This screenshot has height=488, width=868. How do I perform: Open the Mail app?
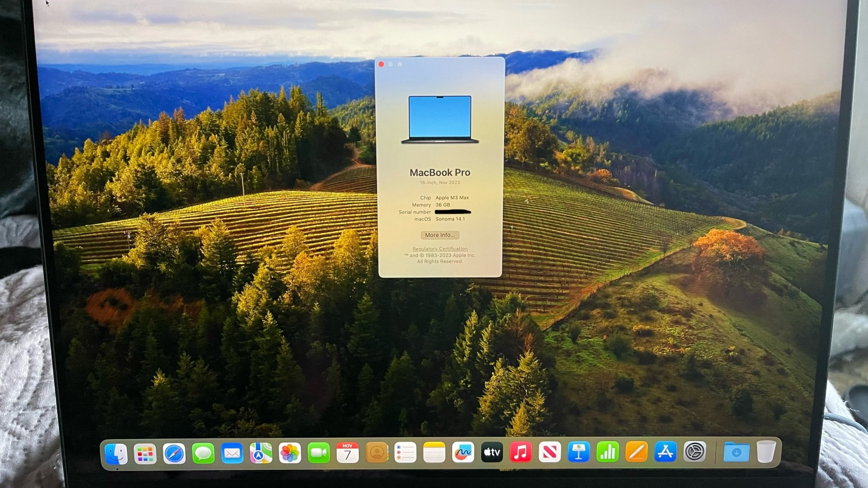(232, 453)
